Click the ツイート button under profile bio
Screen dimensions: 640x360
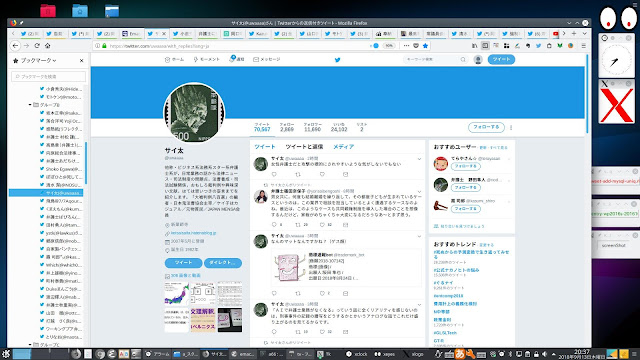click(x=183, y=262)
